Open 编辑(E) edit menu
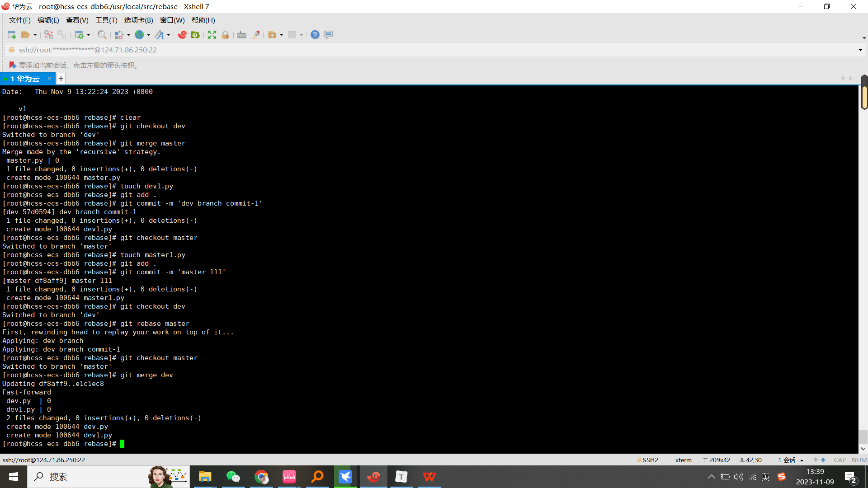The image size is (868, 488). pos(47,20)
